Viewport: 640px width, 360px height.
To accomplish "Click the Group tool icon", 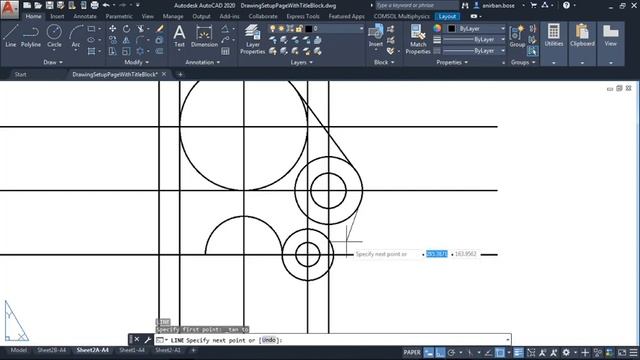I will coord(517,36).
